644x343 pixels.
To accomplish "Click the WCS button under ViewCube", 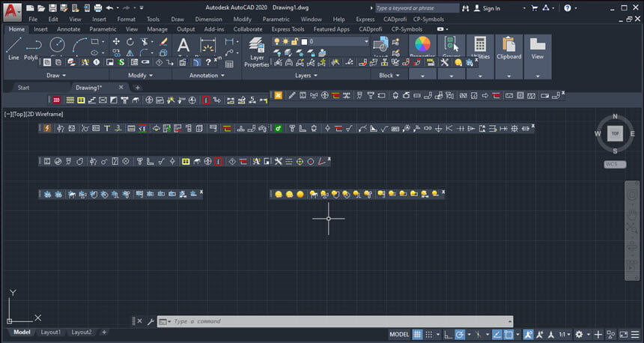I will click(615, 164).
